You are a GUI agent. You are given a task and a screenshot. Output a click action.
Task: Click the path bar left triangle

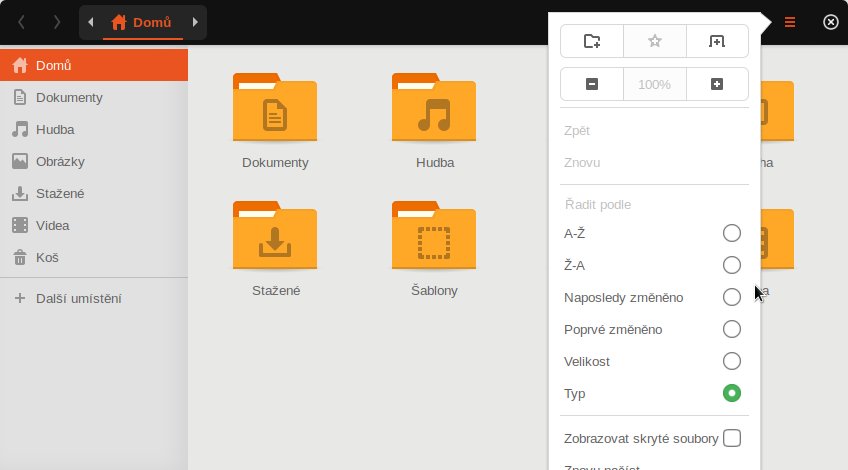point(91,22)
